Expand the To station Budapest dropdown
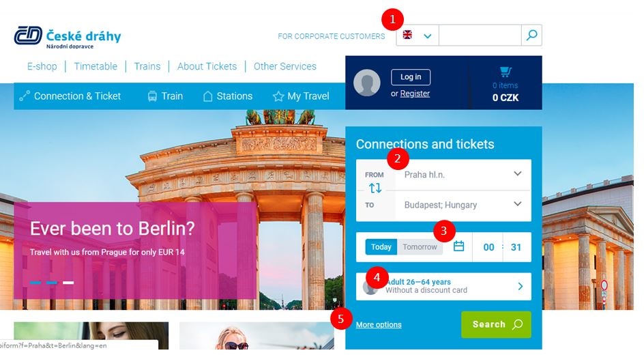The height and width of the screenshot is (355, 644). point(463,205)
